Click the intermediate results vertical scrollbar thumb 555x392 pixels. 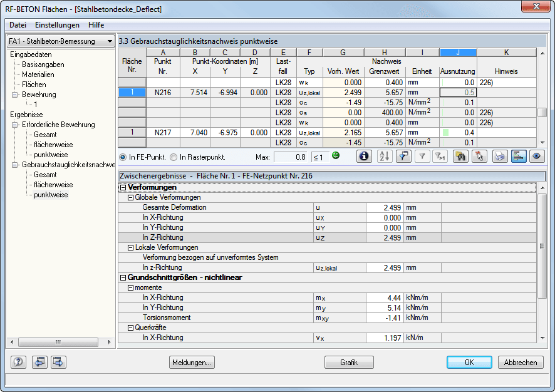542,246
